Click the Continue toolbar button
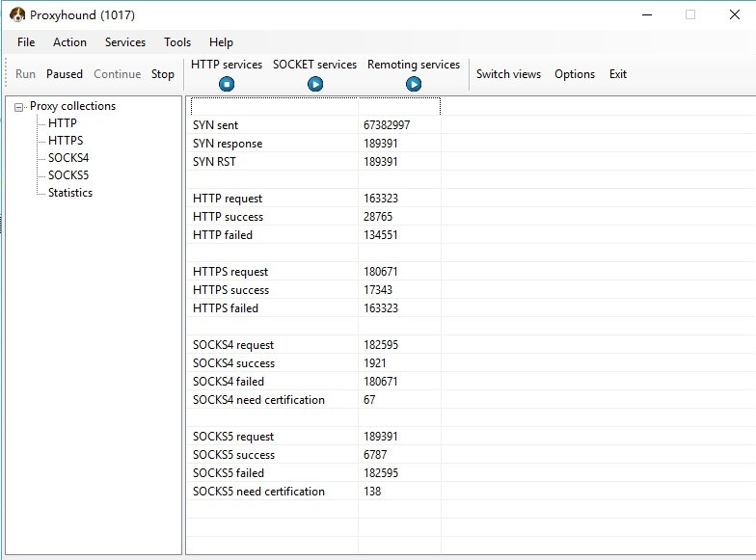Image resolution: width=756 pixels, height=560 pixels. (x=118, y=74)
